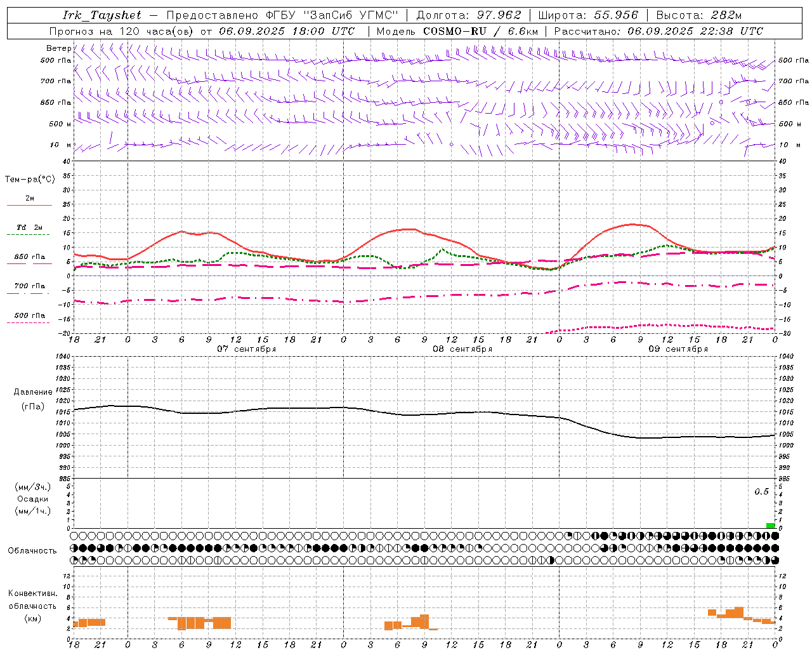812x650 pixels.
Task: Click the 08 сентября date label
Action: point(462,349)
